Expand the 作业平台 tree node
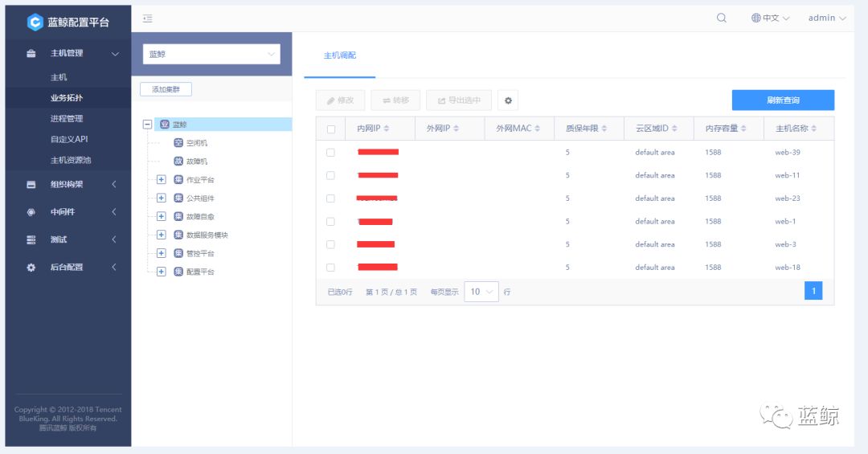 click(x=161, y=179)
